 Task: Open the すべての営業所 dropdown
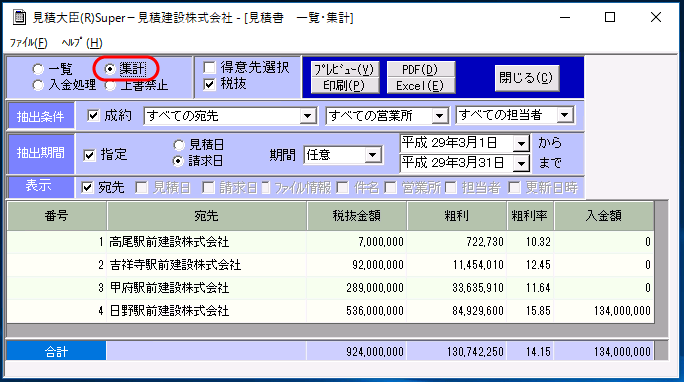pyautogui.click(x=439, y=116)
